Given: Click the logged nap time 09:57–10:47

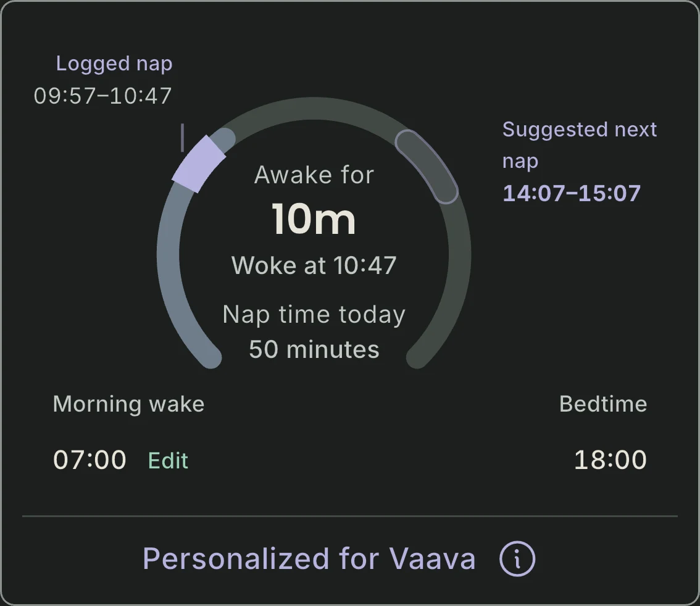Looking at the screenshot, I should (x=102, y=96).
